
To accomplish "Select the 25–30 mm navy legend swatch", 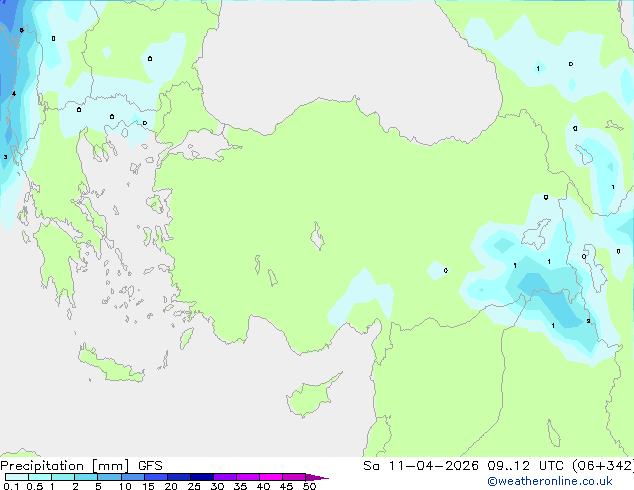I will click(x=202, y=477).
